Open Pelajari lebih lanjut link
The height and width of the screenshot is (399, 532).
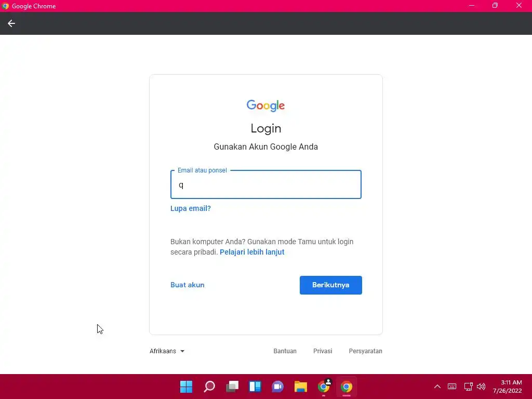tap(252, 252)
